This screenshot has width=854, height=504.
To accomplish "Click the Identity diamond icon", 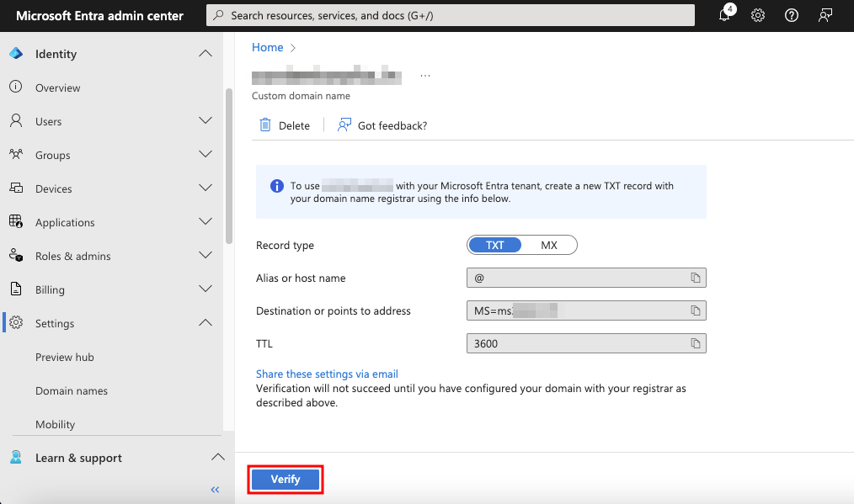I will coord(16,53).
